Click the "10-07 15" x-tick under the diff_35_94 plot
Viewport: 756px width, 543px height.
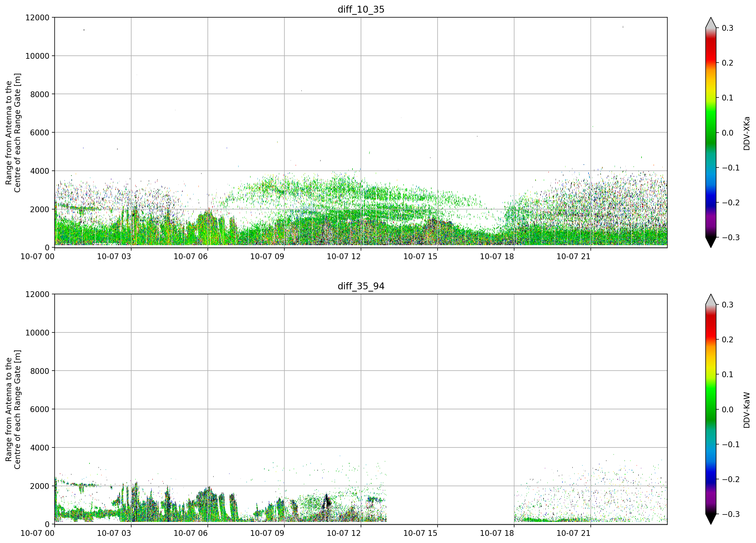tap(420, 533)
